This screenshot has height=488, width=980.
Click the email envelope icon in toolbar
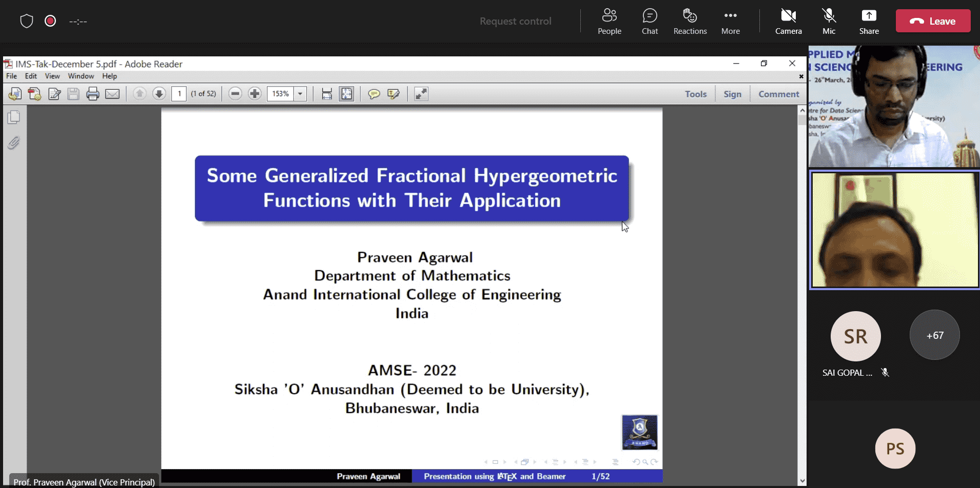(x=112, y=94)
